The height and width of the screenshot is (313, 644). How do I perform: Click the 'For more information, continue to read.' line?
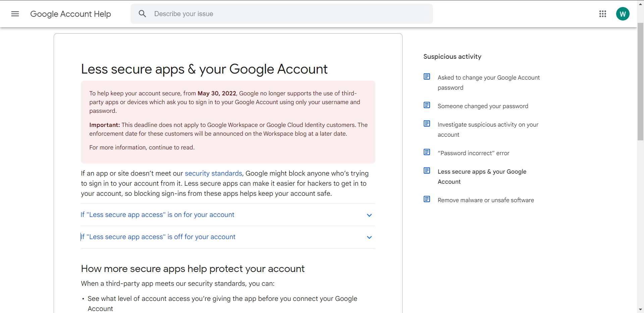click(x=142, y=147)
